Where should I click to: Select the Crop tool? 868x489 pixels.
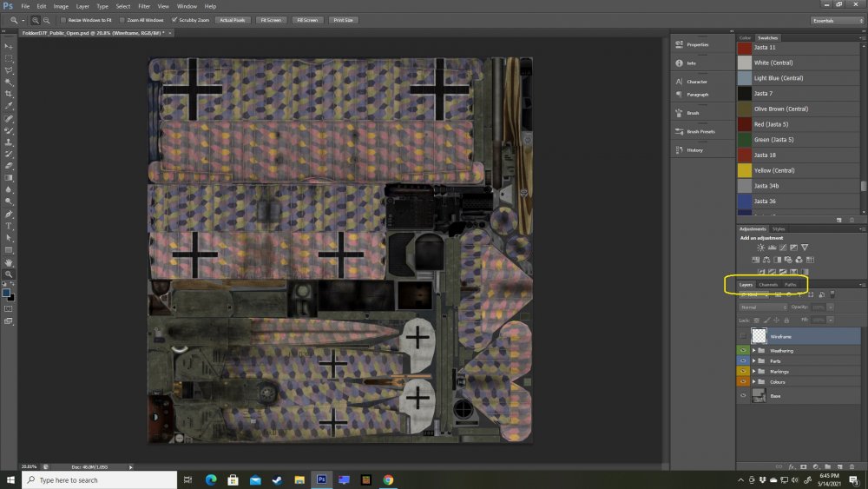[9, 94]
